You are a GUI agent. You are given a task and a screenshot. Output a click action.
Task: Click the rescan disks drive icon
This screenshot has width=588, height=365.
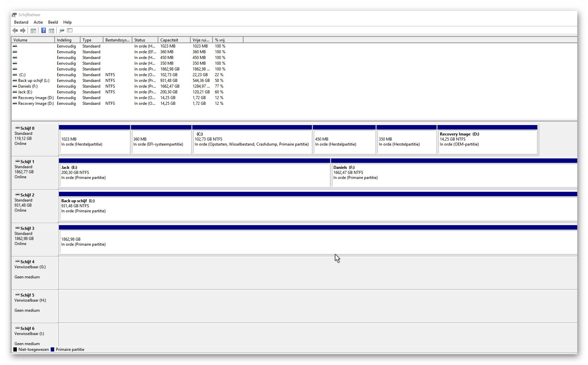[x=62, y=31]
